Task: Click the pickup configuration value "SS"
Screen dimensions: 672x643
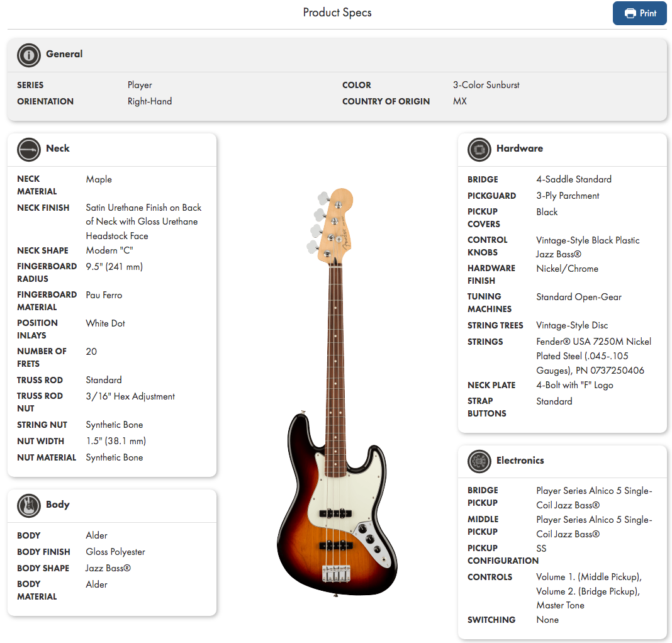Action: (x=541, y=548)
